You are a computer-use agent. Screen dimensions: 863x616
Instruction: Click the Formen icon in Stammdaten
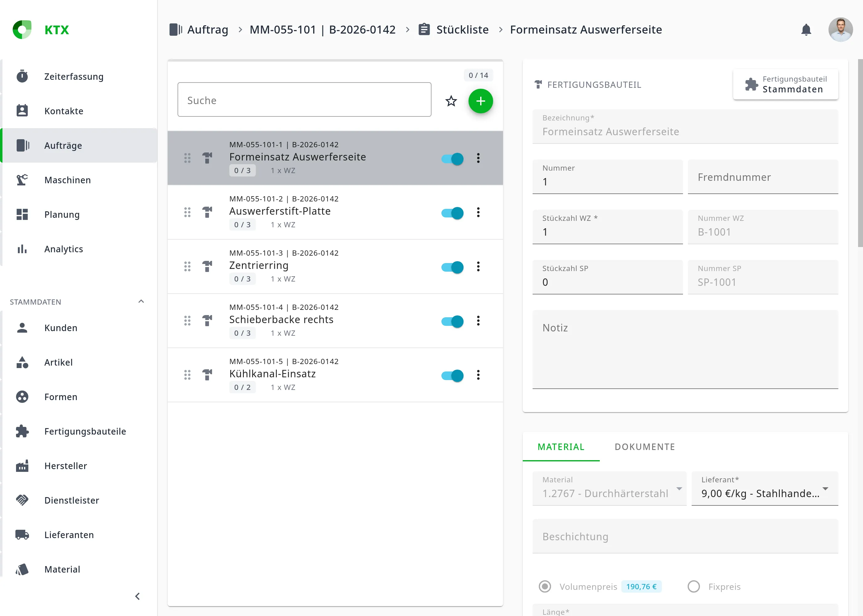(22, 397)
